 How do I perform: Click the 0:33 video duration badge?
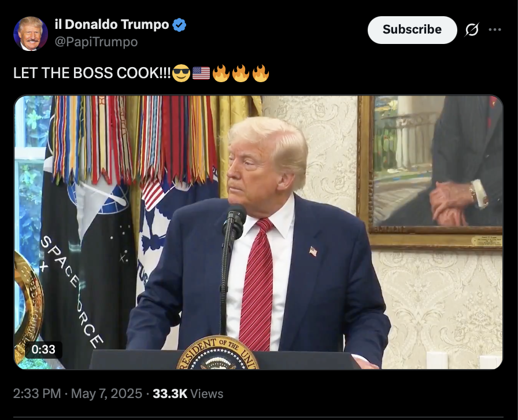(x=43, y=349)
